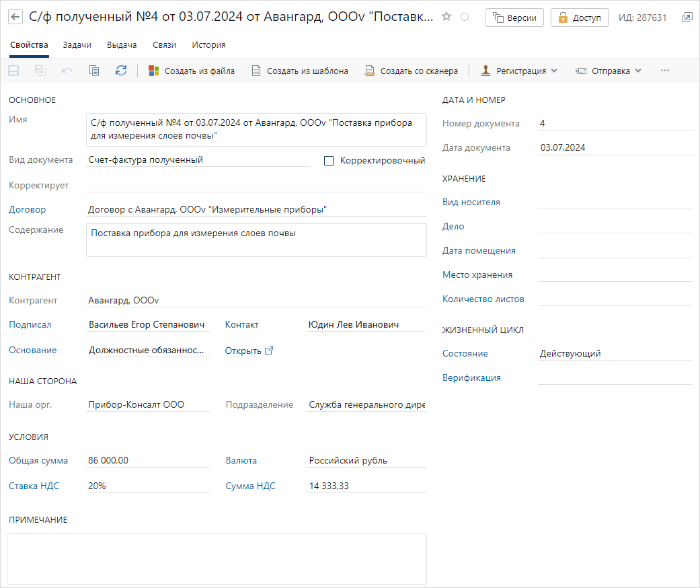
Task: Switch to the История tab
Action: click(208, 44)
